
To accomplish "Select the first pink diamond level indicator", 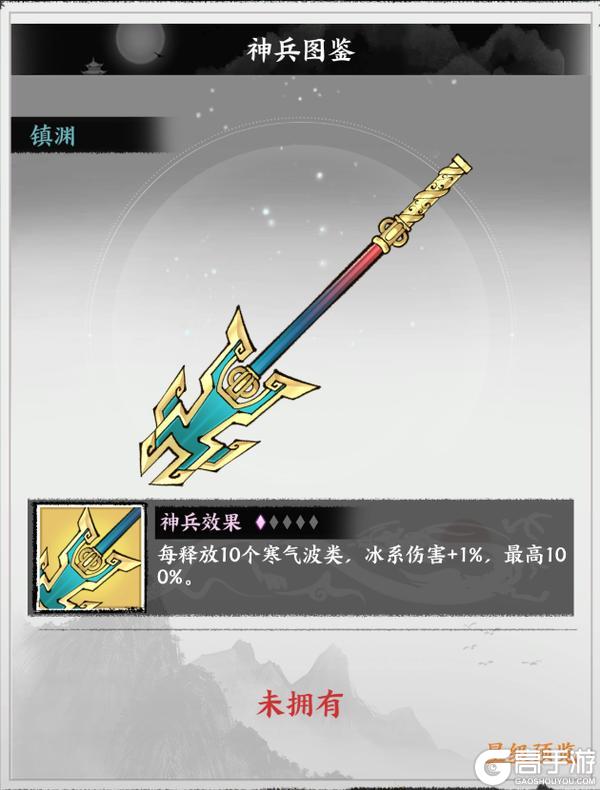I will (x=260, y=522).
